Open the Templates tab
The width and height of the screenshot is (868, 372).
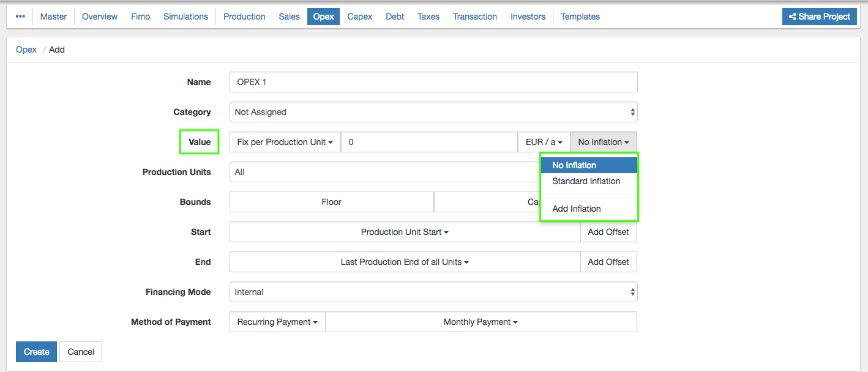click(580, 17)
